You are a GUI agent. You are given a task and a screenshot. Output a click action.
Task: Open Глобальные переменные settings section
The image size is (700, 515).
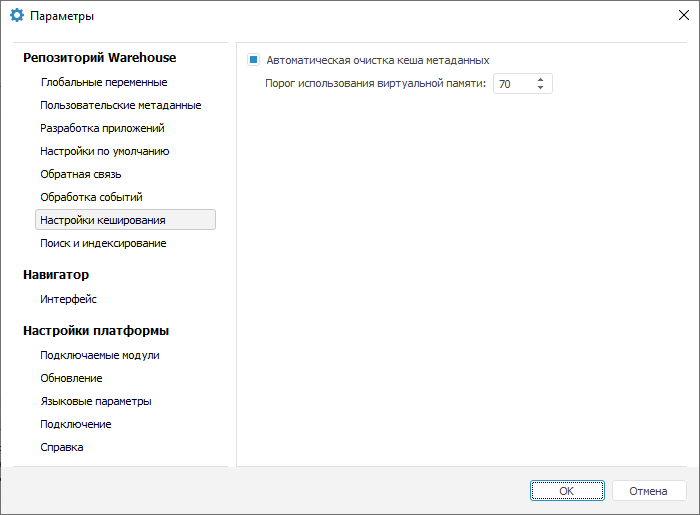click(x=104, y=82)
